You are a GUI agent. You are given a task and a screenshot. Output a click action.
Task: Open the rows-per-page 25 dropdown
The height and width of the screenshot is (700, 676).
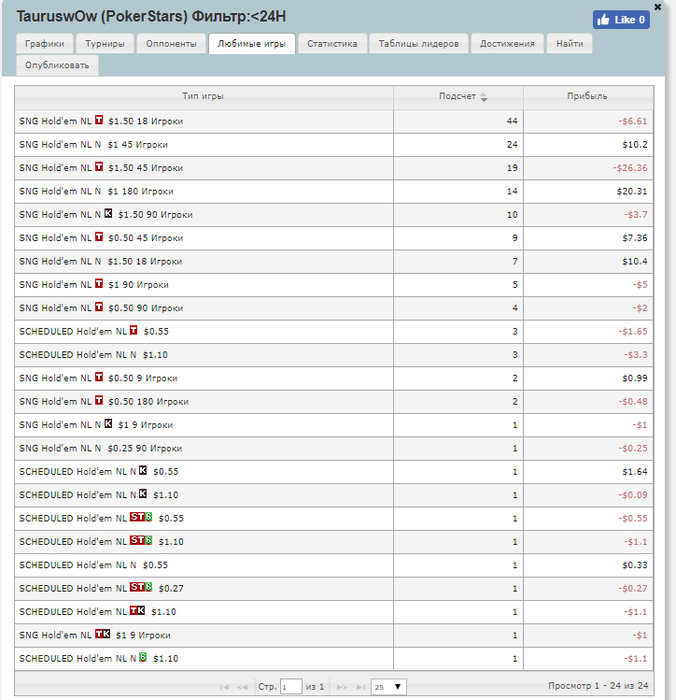coord(388,687)
